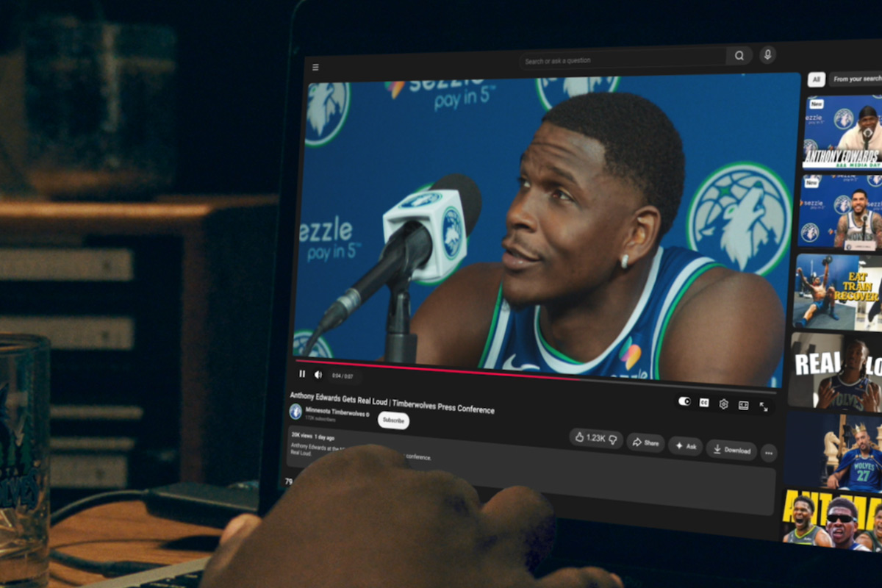Enter full screen mode
Viewport: 882px width, 588px height.
point(764,406)
